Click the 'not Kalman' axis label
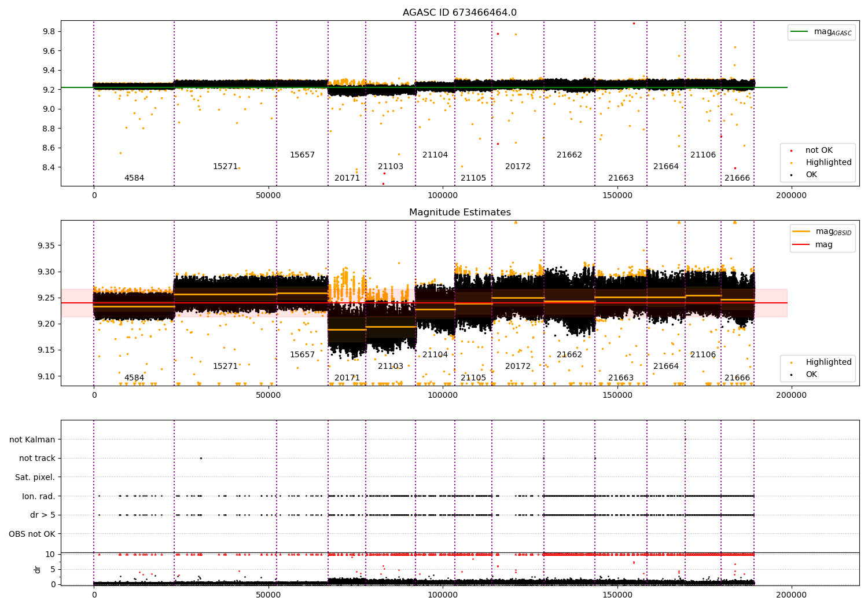The width and height of the screenshot is (868, 608). (32, 439)
